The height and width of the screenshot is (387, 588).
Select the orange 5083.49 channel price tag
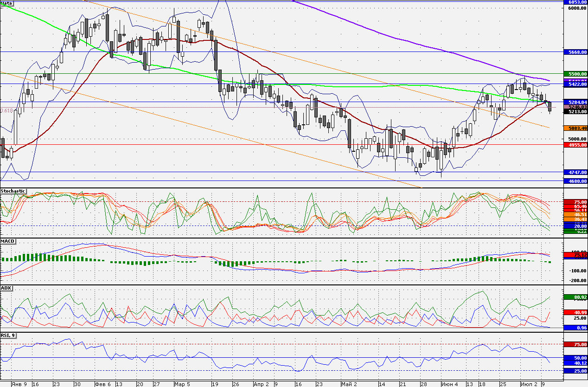pos(575,128)
